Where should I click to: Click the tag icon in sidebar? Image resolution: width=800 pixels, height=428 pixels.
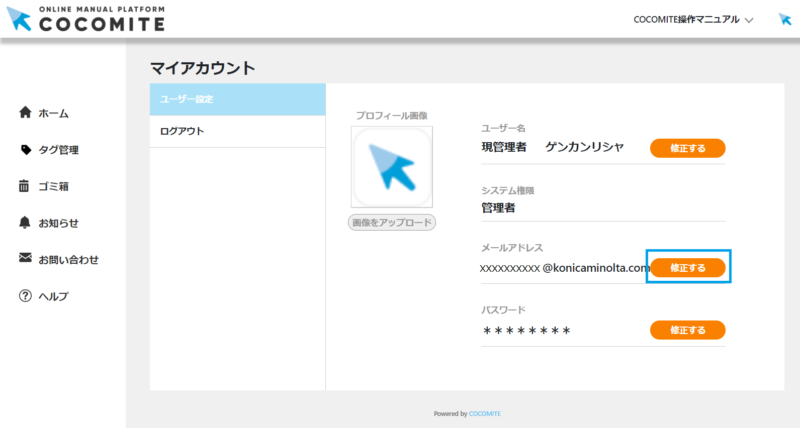(x=26, y=150)
